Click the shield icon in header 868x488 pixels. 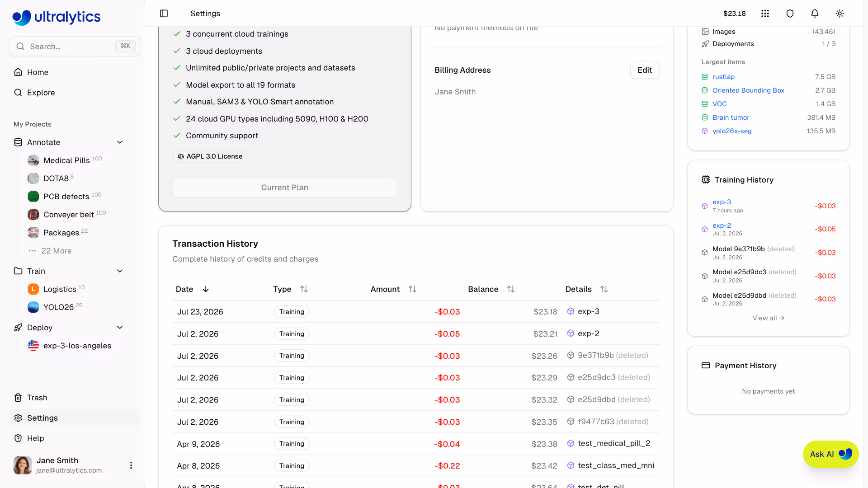[x=790, y=14]
